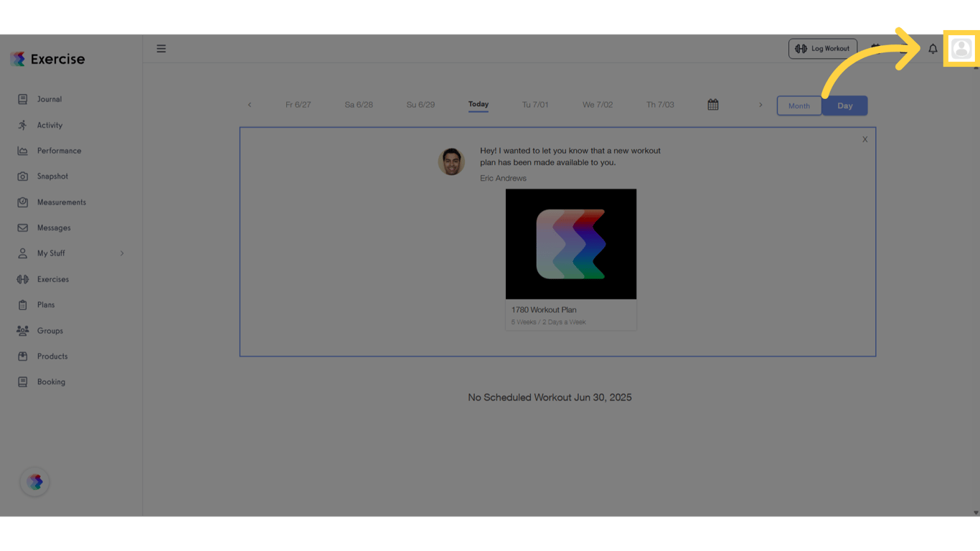The width and height of the screenshot is (980, 551).
Task: Open the Activity section icon
Action: 24,125
